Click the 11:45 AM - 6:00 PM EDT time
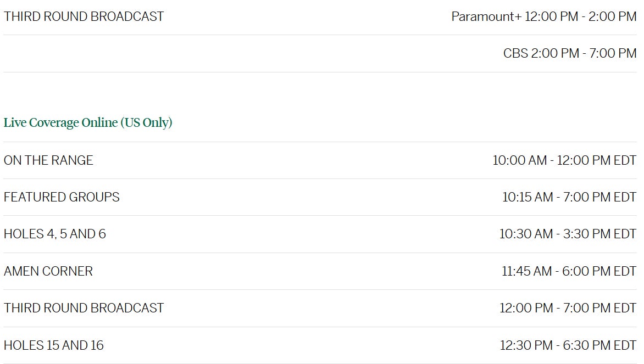 [x=569, y=271]
